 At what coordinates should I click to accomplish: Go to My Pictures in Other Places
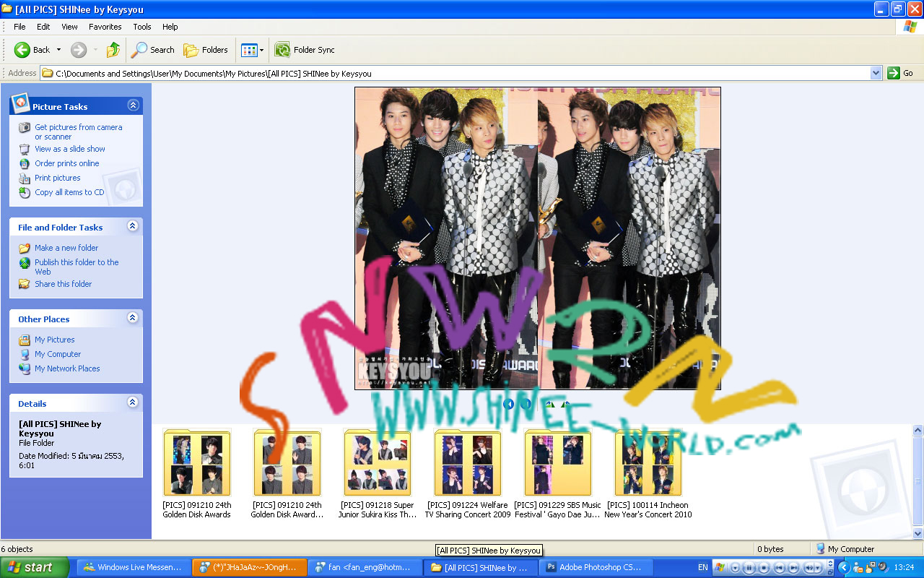click(55, 340)
